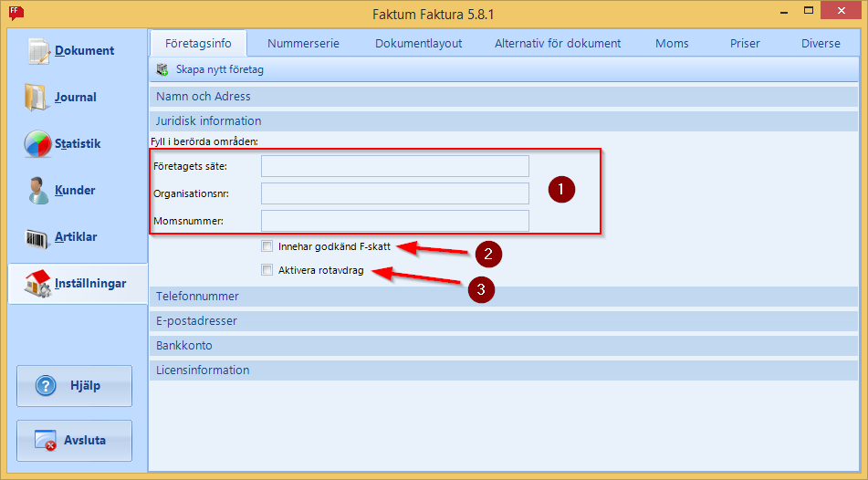The image size is (868, 480).
Task: Collapse the Juridisk information section
Action: click(503, 120)
